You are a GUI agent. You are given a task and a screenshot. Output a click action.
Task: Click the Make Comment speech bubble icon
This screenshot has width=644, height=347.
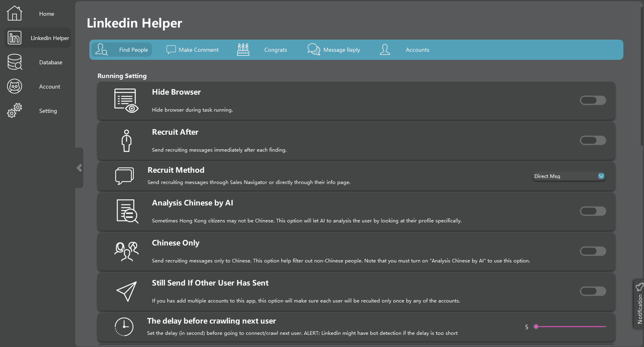pyautogui.click(x=171, y=49)
